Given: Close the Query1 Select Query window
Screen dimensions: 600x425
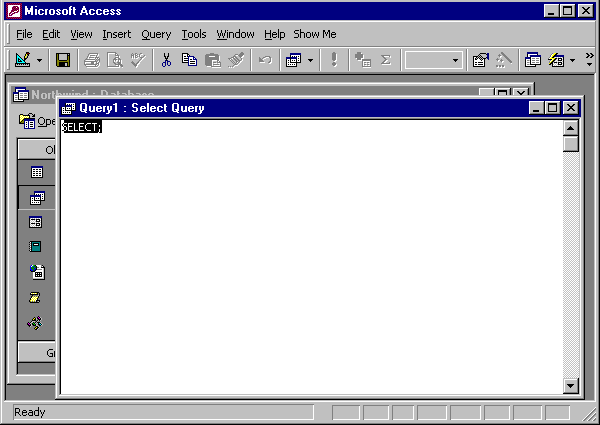Looking at the screenshot, I should pos(571,108).
